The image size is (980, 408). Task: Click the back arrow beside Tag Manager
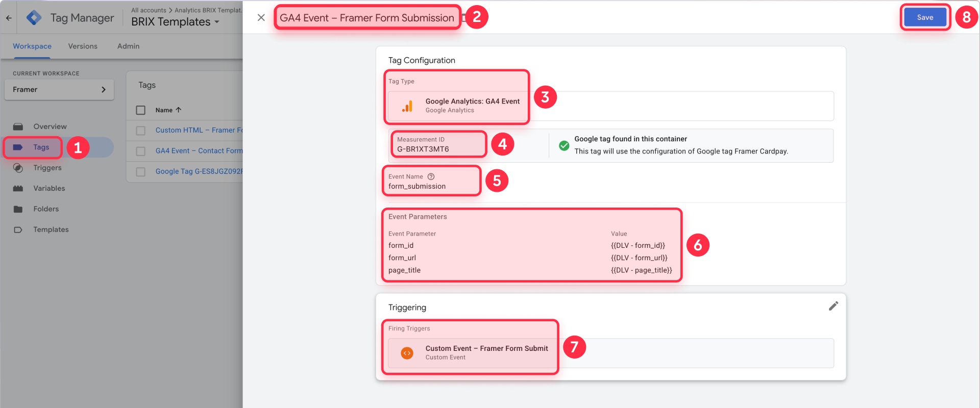point(9,18)
